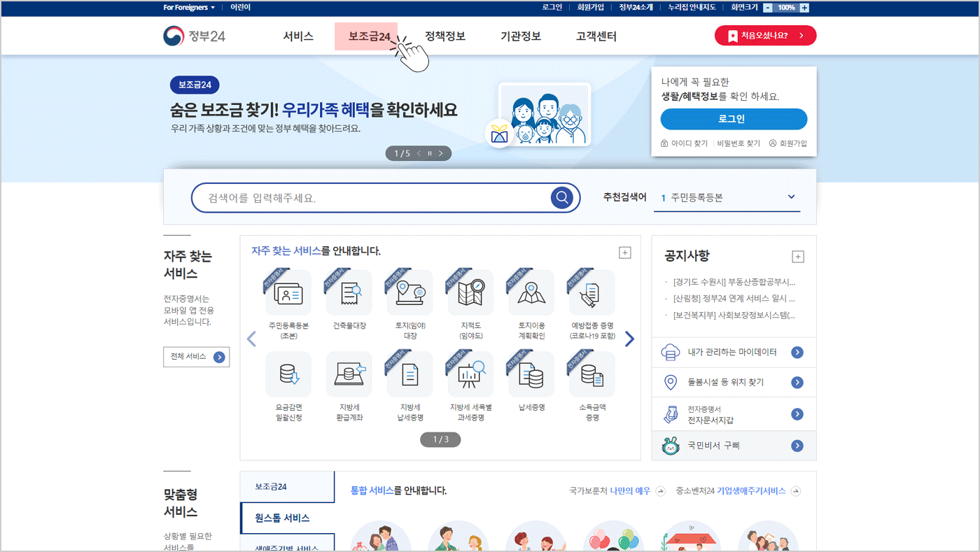
Task: Go to next page of frequent services
Action: (x=629, y=339)
